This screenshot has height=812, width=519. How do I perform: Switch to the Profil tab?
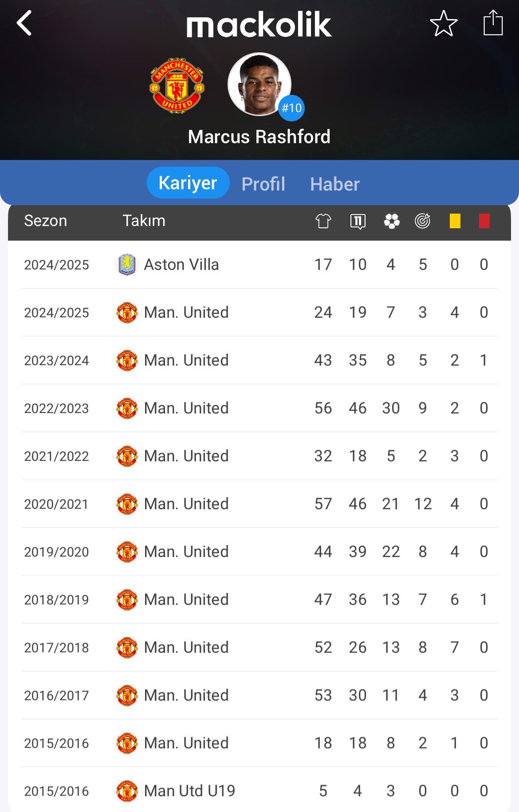(x=263, y=184)
